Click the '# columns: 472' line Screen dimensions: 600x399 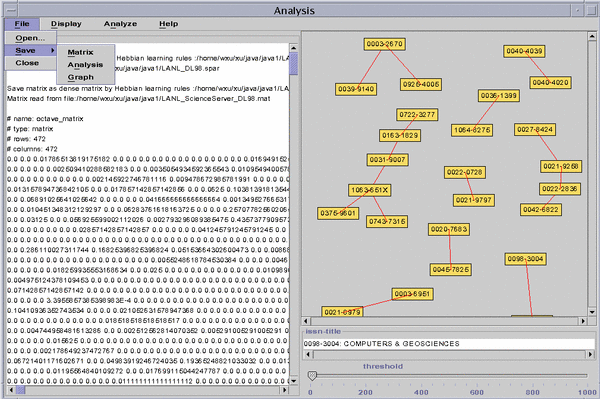(32, 149)
